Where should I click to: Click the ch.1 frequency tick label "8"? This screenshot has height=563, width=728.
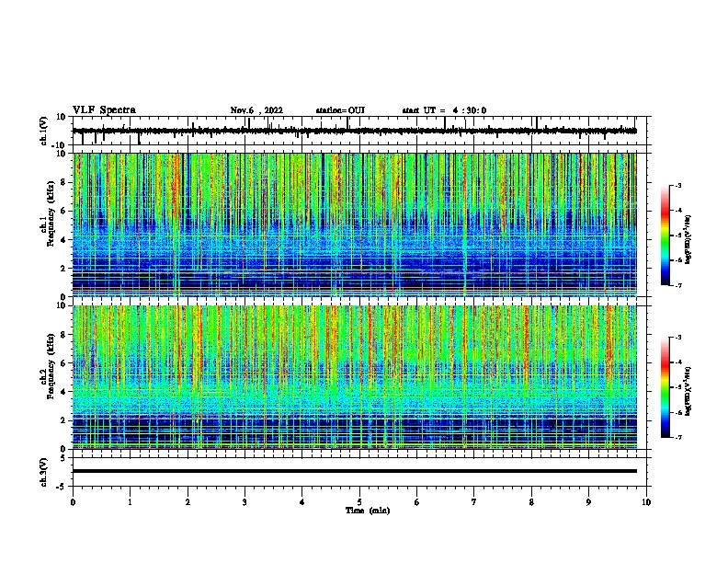63,182
